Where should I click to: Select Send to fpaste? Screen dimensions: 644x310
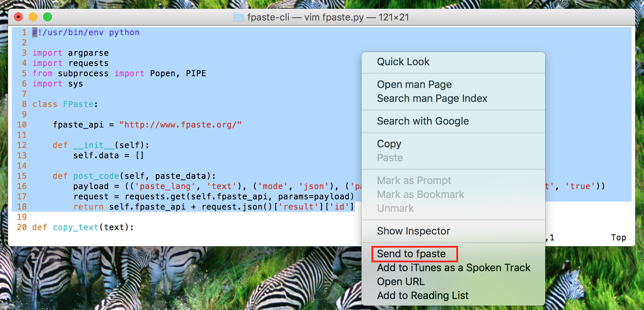(x=411, y=254)
